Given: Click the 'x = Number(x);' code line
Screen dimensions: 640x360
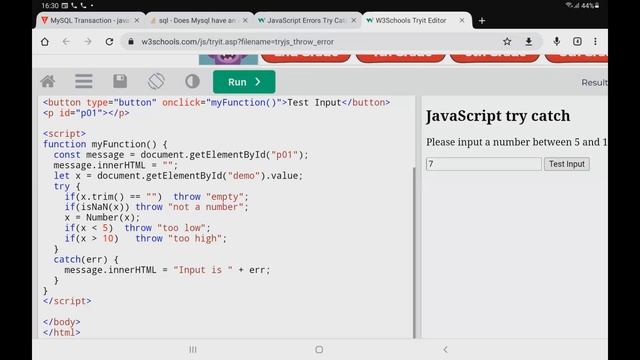Looking at the screenshot, I should tap(102, 218).
